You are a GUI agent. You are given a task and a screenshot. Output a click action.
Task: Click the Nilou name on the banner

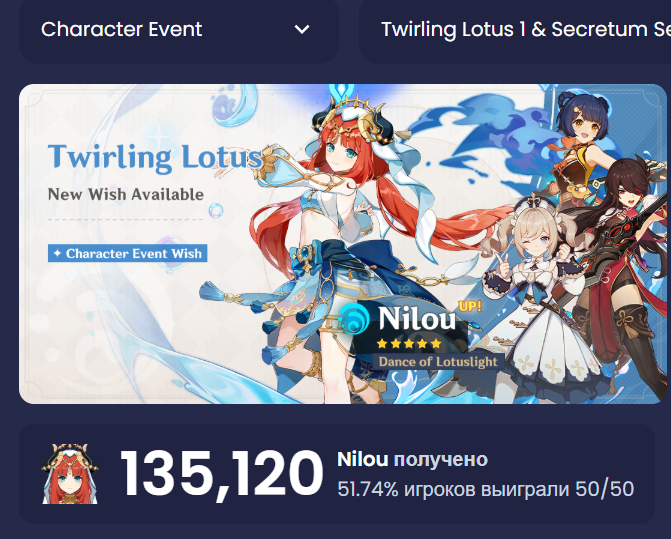(x=417, y=319)
